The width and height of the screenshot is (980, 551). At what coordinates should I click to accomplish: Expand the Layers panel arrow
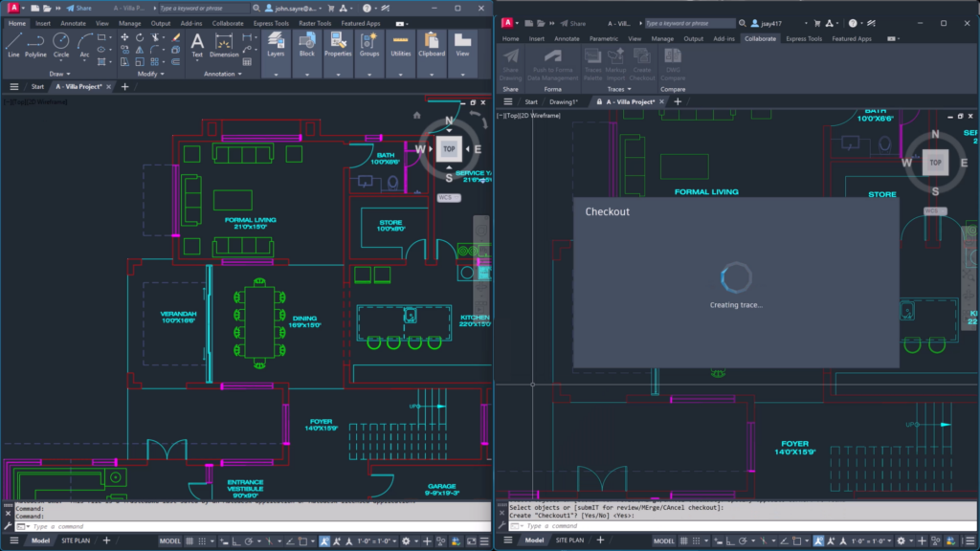[276, 75]
